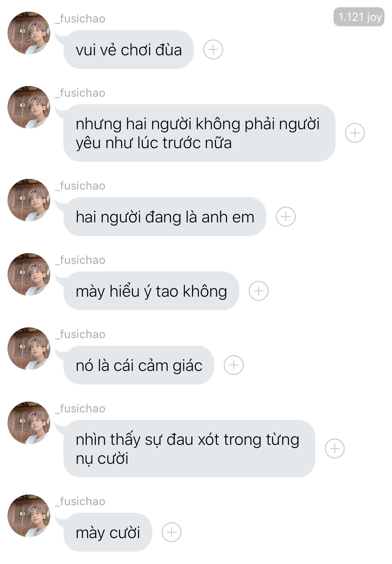The height and width of the screenshot is (564, 392).
Task: Open _fusichao username above "nó là cái cảm giác"
Action: click(80, 334)
